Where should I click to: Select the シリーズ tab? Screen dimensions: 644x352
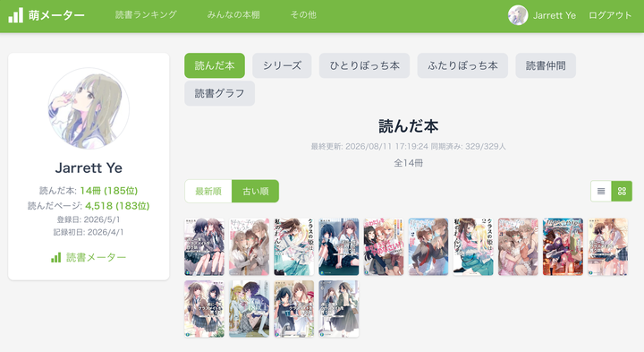[282, 65]
